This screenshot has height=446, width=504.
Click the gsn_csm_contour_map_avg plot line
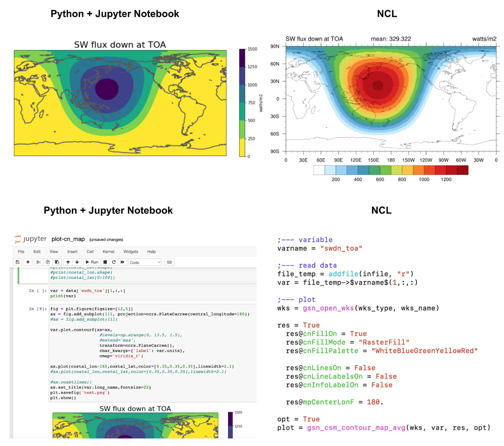click(384, 427)
